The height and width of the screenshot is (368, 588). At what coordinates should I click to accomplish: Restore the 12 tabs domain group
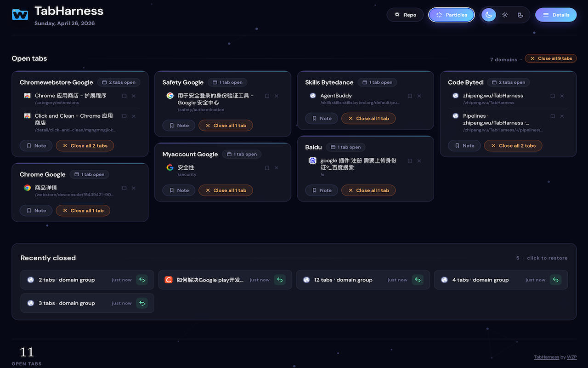pos(418,280)
